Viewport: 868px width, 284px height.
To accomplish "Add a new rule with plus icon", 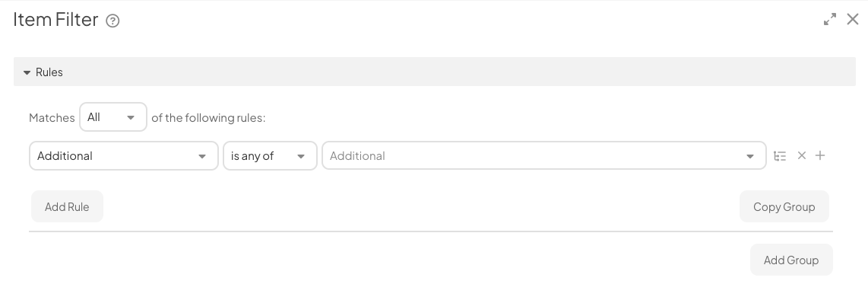I will (x=820, y=156).
